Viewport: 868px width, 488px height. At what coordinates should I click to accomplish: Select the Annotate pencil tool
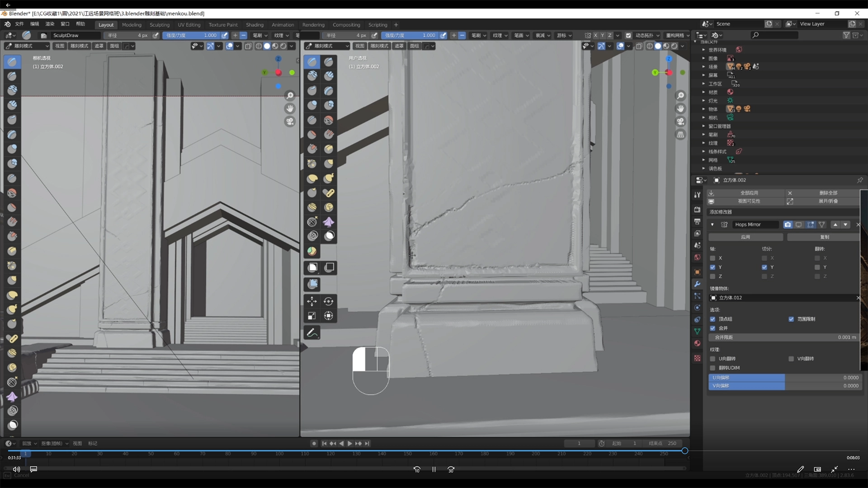(x=312, y=333)
